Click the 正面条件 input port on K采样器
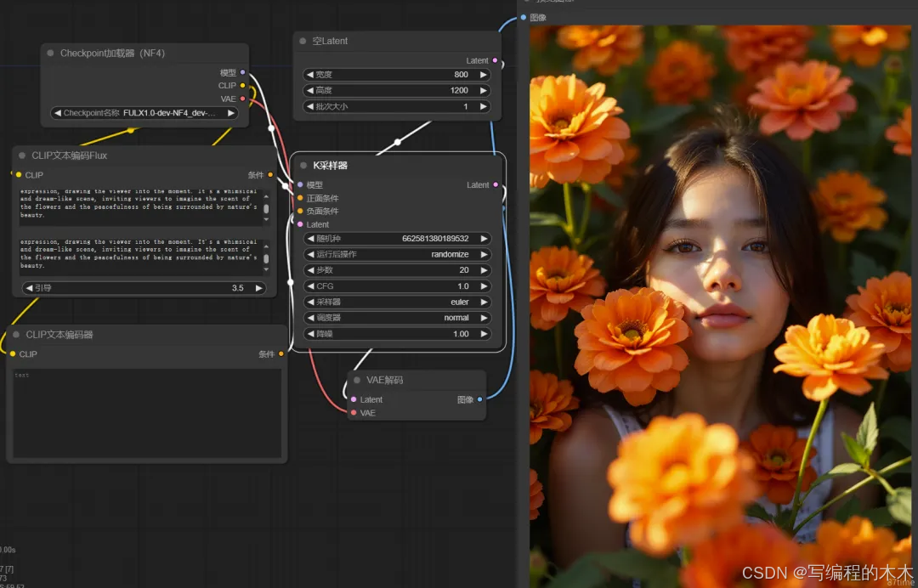The image size is (918, 588). 300,198
